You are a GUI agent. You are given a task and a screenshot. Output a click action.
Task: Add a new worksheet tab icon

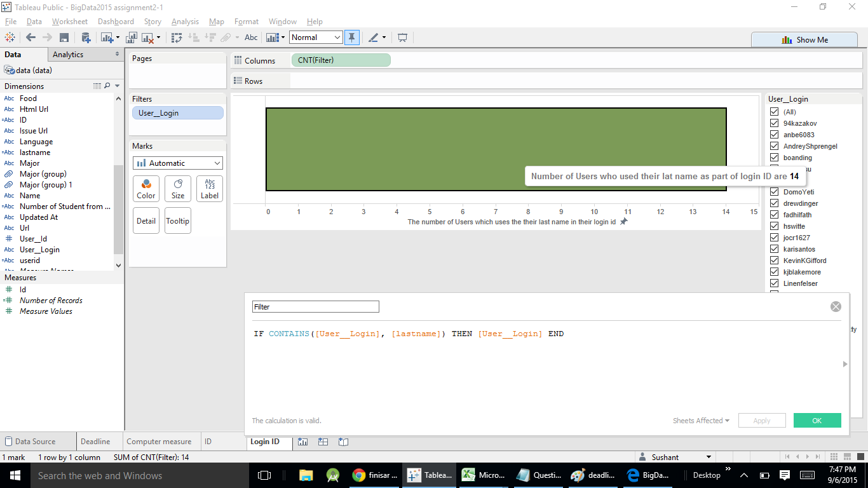click(x=303, y=442)
